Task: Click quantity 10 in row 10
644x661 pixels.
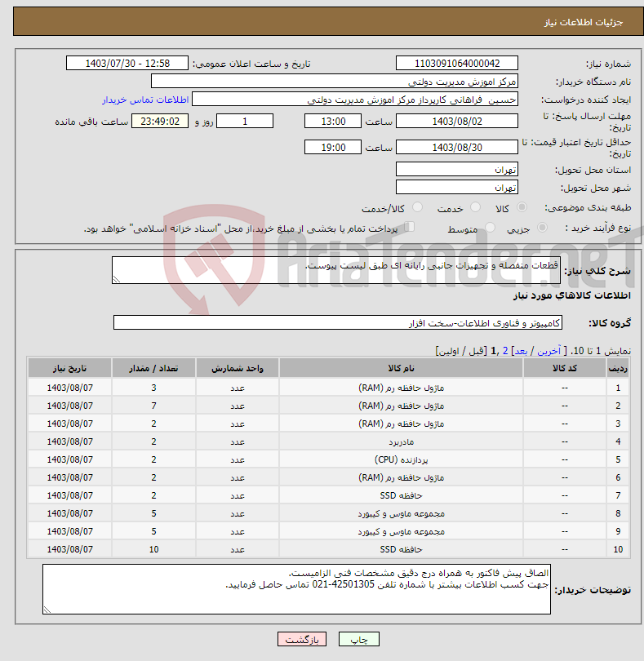Action: pos(153,550)
